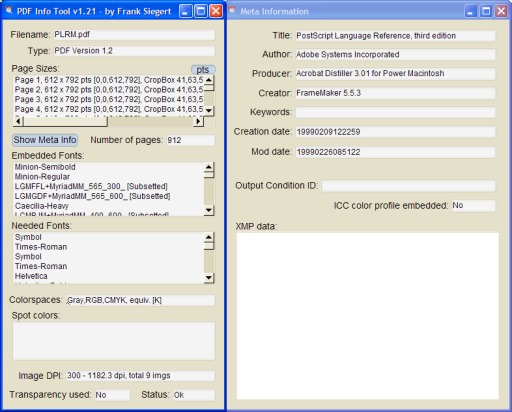Minimize the Meta Information window

click(471, 11)
